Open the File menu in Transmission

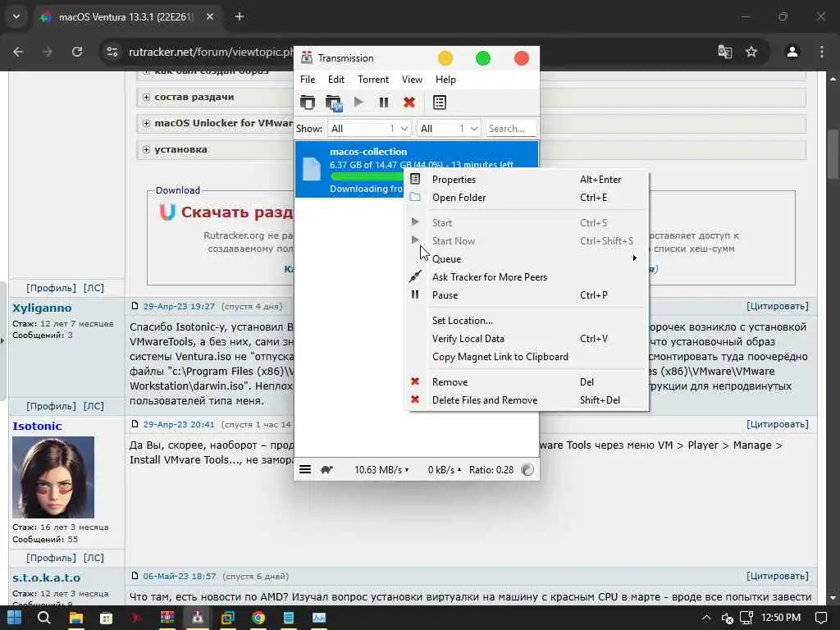pyautogui.click(x=308, y=80)
